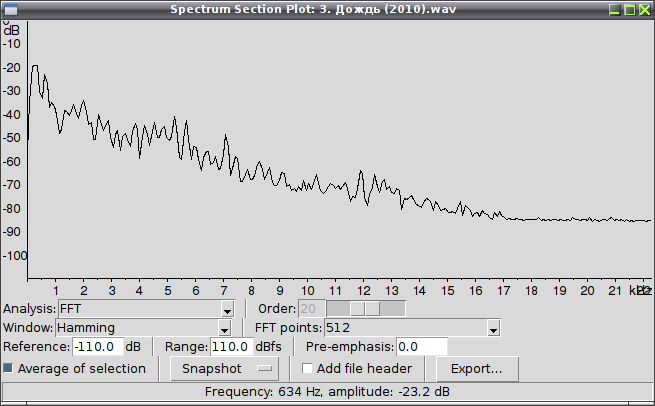
Task: Click the Order value field showing 20
Action: click(x=311, y=309)
